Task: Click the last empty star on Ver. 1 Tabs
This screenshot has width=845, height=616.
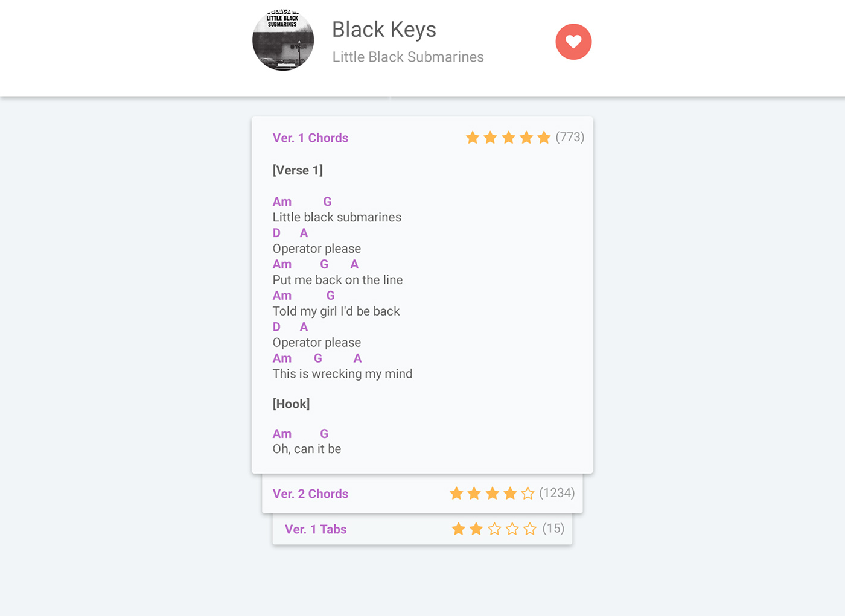Action: pos(530,529)
